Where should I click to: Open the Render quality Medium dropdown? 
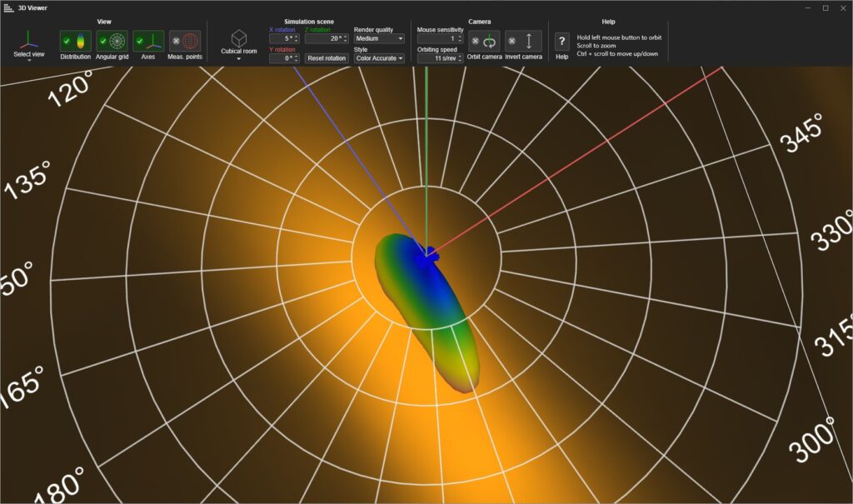point(379,38)
